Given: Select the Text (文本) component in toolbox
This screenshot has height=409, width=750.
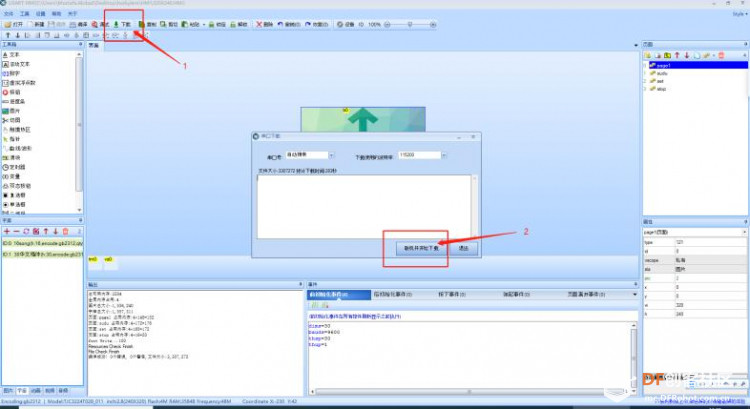Looking at the screenshot, I should click(11, 55).
